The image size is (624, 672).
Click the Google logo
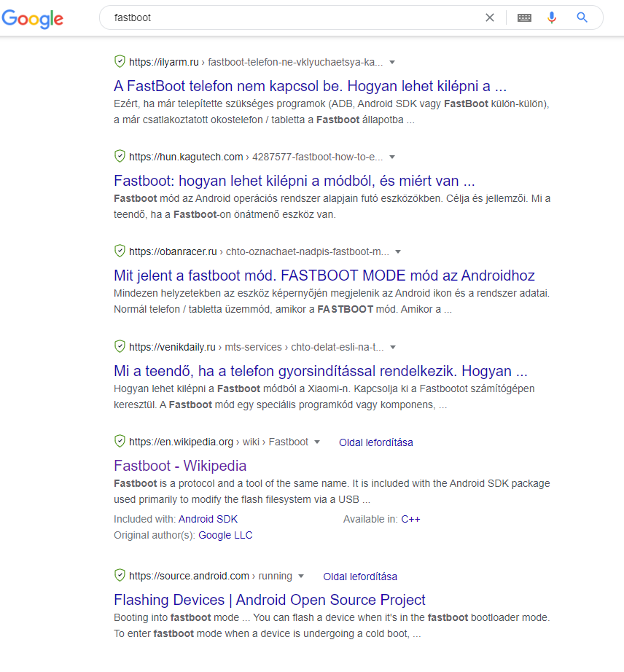(x=33, y=19)
